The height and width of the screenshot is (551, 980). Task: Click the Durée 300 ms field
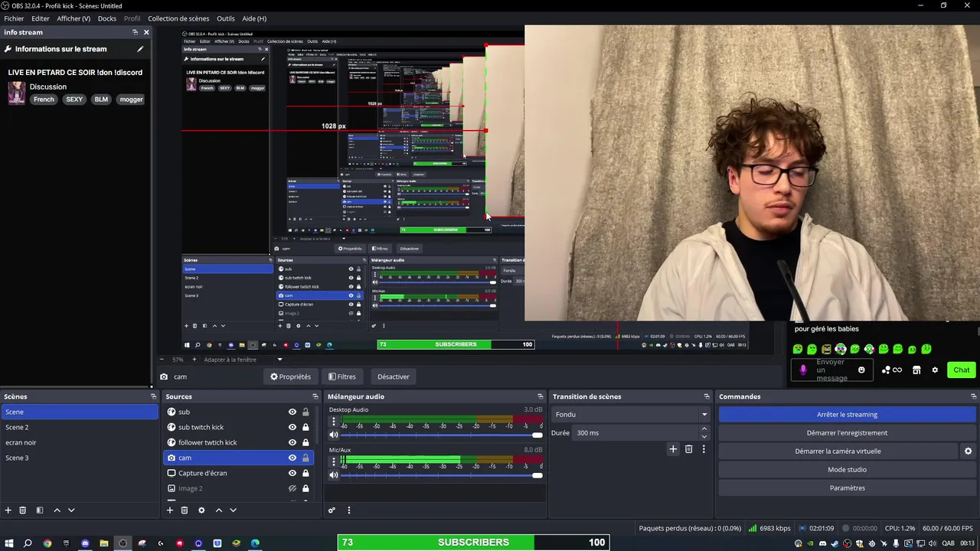point(635,433)
